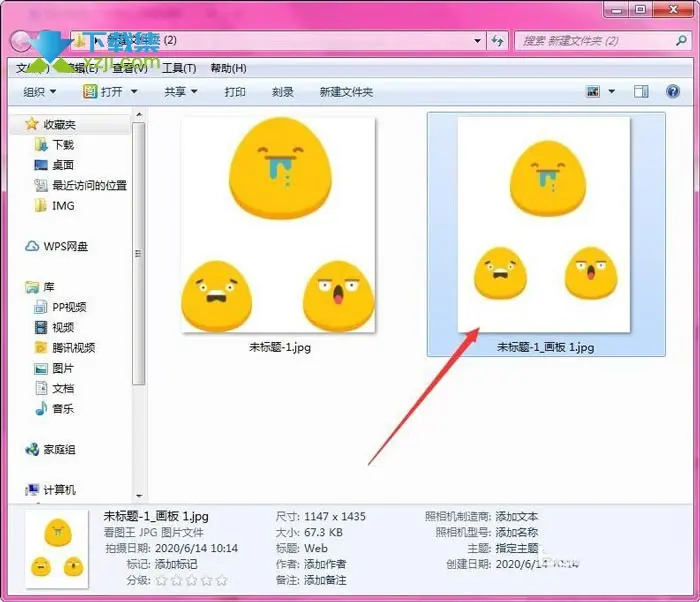Open 桌面 in the navigation pane
The height and width of the screenshot is (602, 700).
63,165
